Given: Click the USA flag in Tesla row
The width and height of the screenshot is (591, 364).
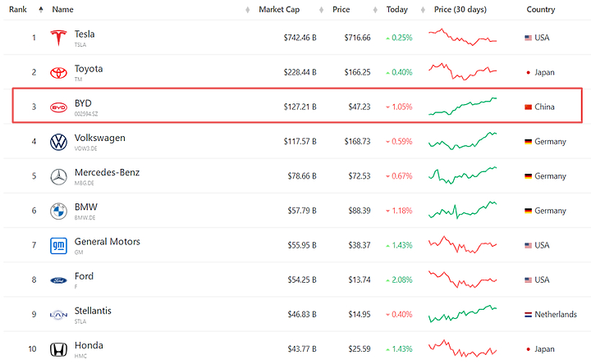Looking at the screenshot, I should (x=528, y=38).
